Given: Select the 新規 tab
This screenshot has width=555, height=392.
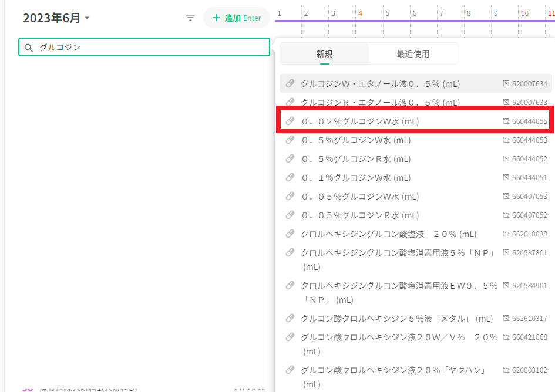Looking at the screenshot, I should pos(324,54).
